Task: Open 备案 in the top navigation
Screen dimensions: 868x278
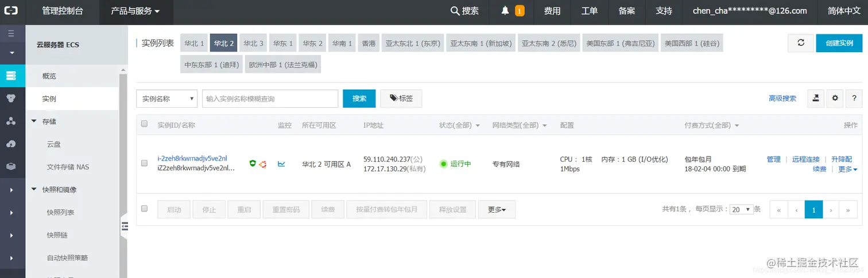Action: tap(627, 11)
